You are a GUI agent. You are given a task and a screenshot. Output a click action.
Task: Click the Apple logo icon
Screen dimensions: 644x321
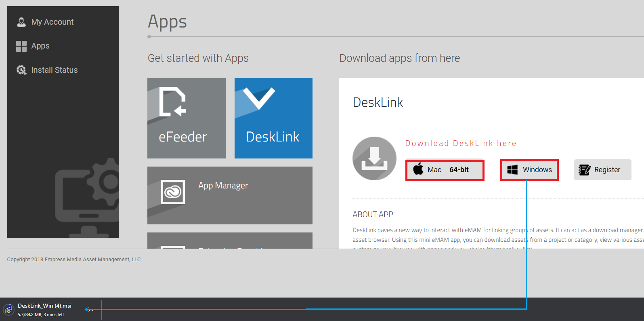coord(418,169)
